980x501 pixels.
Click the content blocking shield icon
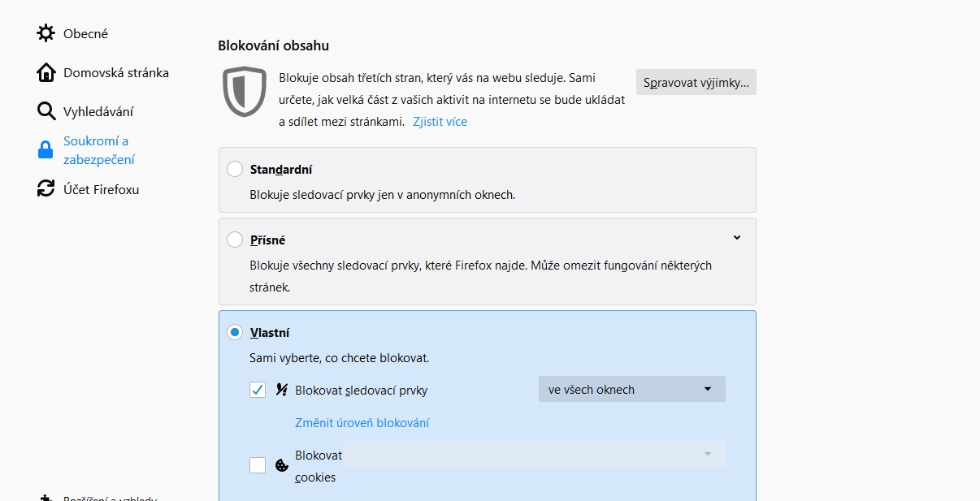point(245,92)
